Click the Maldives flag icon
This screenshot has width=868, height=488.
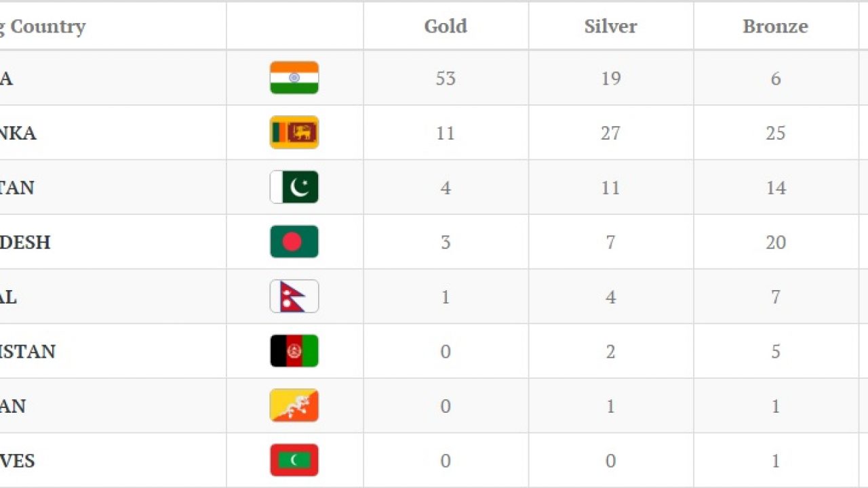294,460
